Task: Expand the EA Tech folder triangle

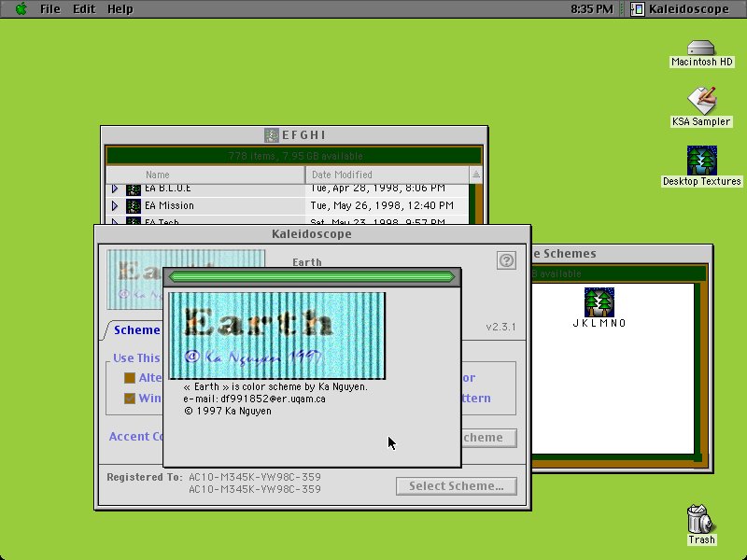Action: tap(114, 221)
